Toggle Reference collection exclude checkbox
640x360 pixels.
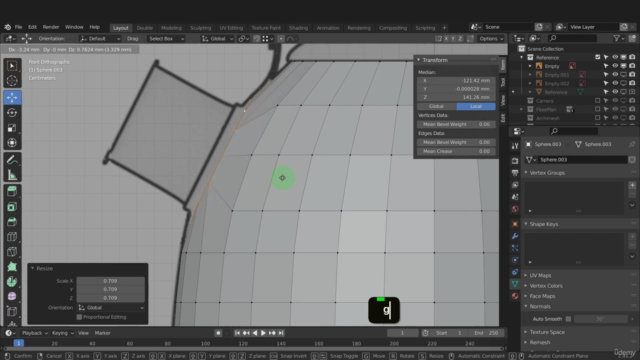click(598, 57)
